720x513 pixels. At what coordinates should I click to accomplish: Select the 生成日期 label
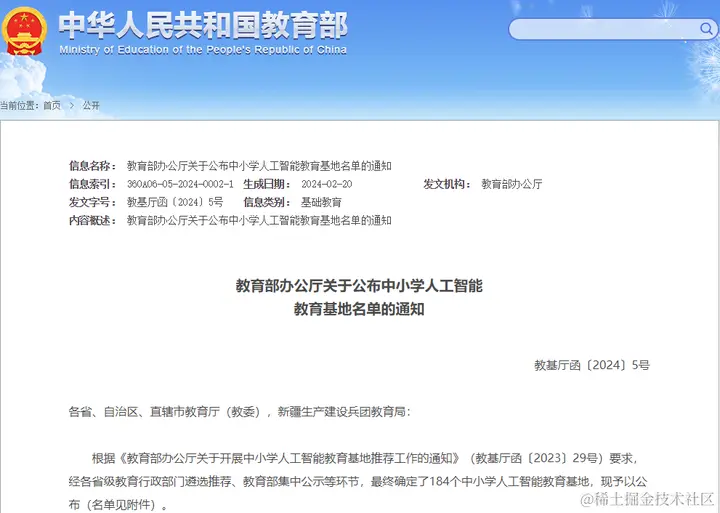(267, 184)
